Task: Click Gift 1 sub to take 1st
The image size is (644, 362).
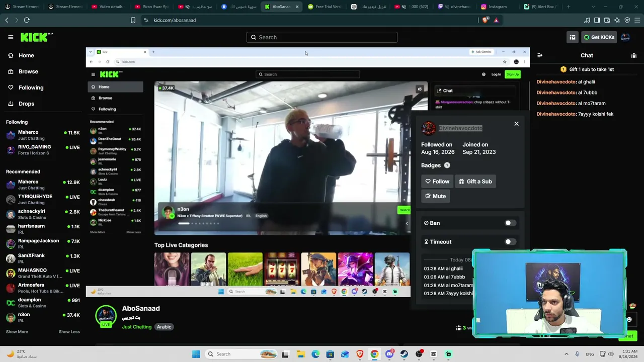Action: pos(587,69)
